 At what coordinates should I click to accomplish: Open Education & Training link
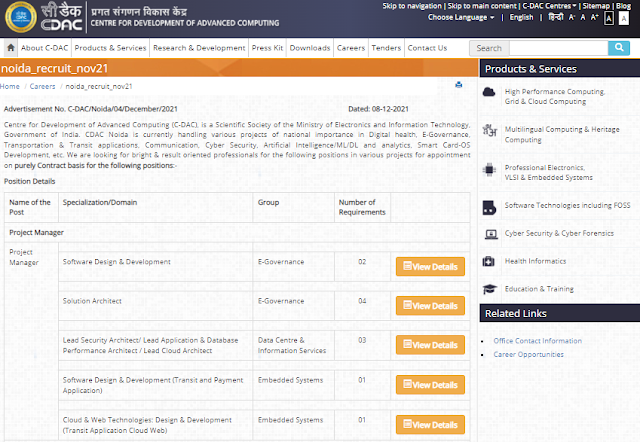click(x=539, y=289)
